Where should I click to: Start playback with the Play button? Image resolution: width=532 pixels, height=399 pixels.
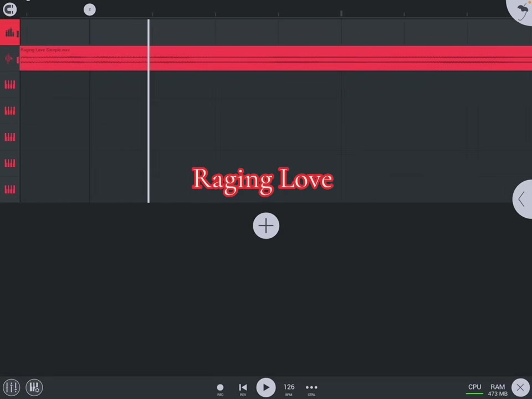click(x=266, y=387)
